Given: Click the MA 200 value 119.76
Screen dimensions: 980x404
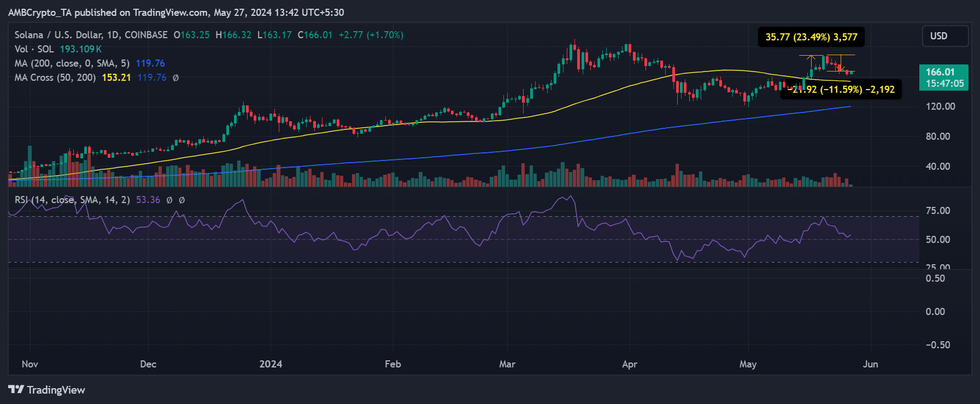Looking at the screenshot, I should coord(150,63).
